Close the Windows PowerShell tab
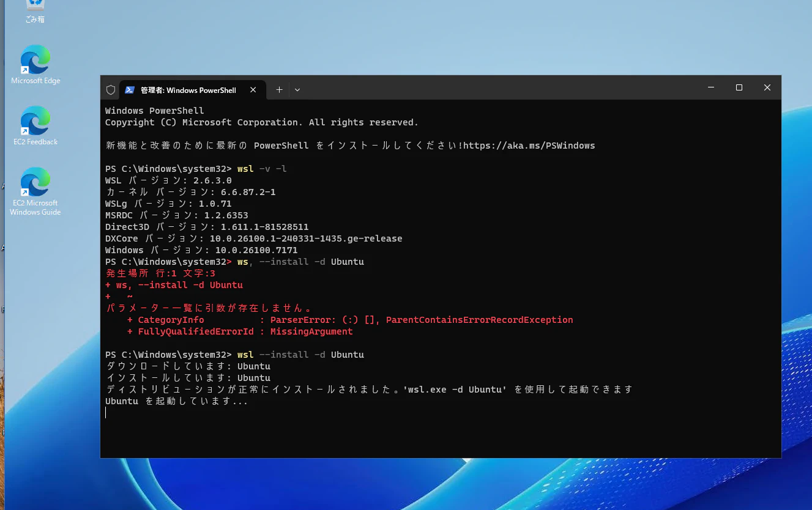Screen dimensions: 812x510 [253, 90]
